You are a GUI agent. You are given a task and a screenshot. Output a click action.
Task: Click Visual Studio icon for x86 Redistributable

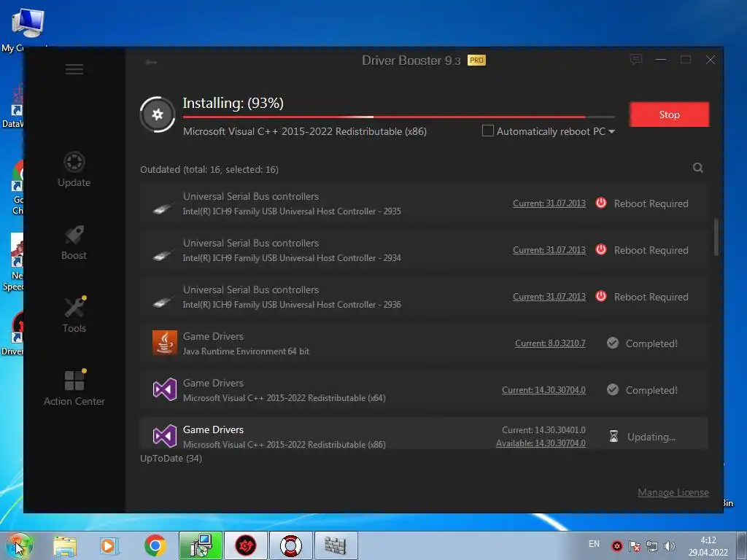click(165, 436)
